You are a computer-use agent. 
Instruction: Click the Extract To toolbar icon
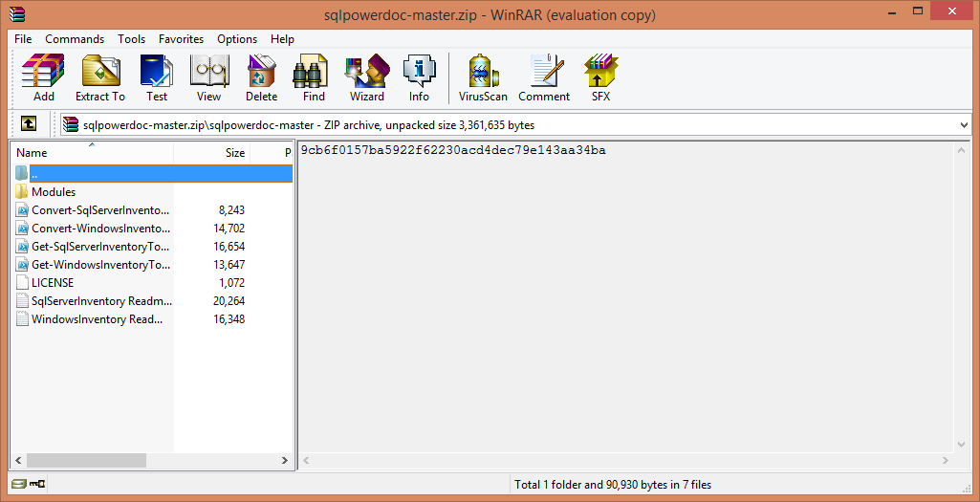pyautogui.click(x=100, y=77)
